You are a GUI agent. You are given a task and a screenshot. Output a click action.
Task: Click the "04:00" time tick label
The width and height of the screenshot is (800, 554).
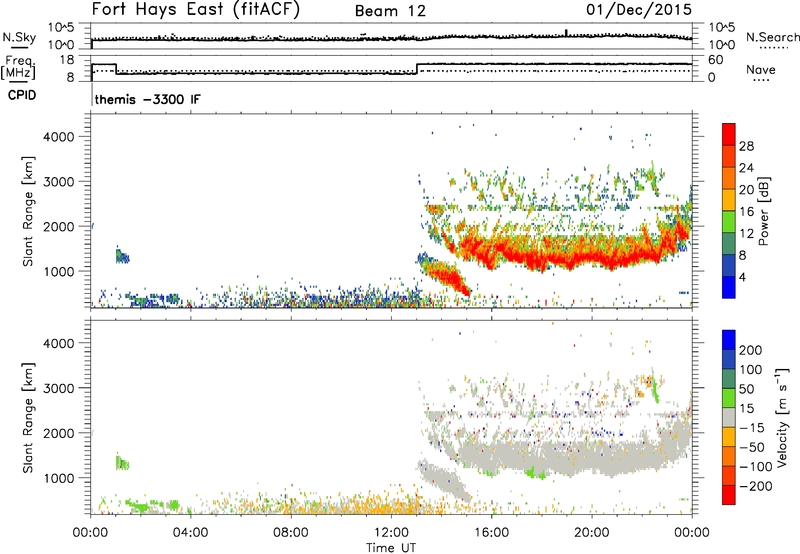[x=190, y=533]
